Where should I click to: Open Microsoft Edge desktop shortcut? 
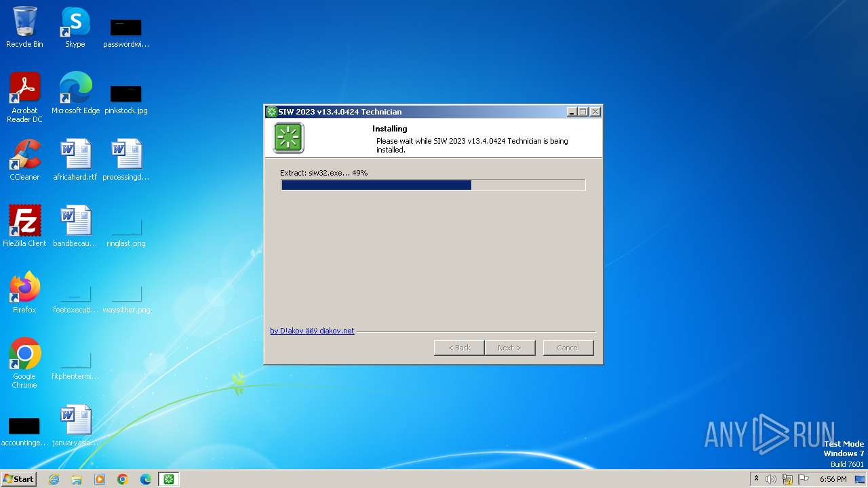(75, 94)
